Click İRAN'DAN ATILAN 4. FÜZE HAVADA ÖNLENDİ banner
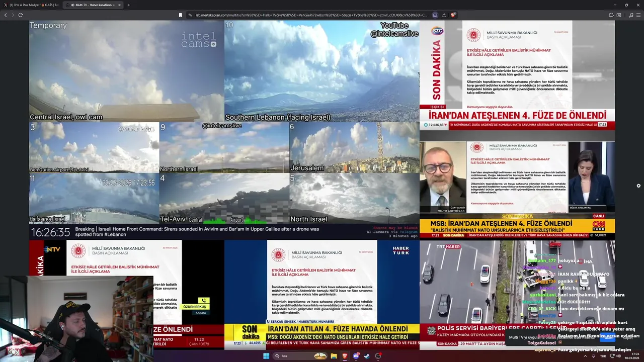This screenshot has height=362, width=644. (338, 328)
